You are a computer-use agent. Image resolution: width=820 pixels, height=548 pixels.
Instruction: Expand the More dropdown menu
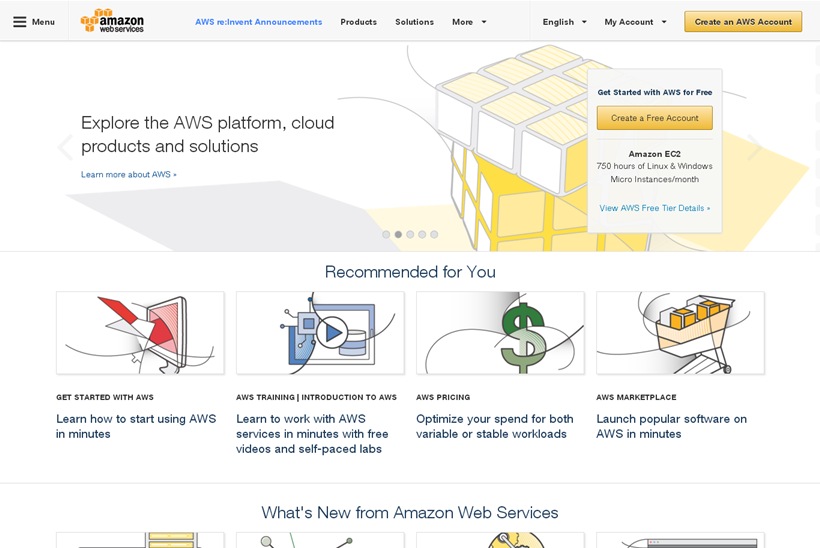pos(469,21)
